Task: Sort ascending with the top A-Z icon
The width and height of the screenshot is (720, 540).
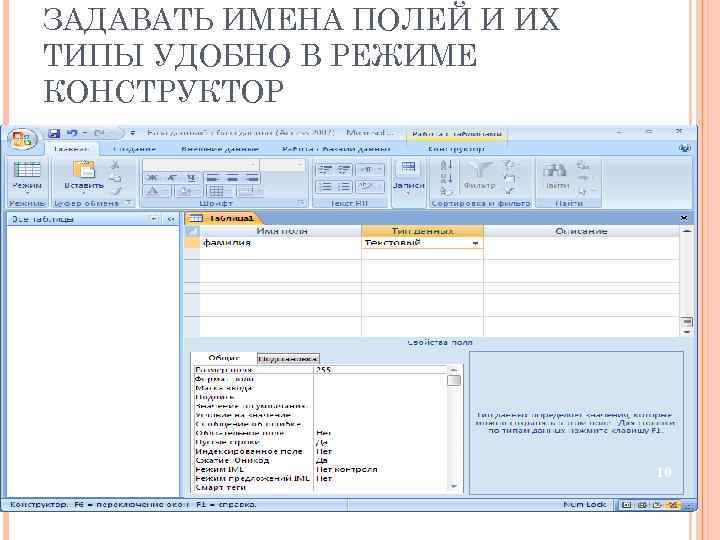Action: coord(446,165)
